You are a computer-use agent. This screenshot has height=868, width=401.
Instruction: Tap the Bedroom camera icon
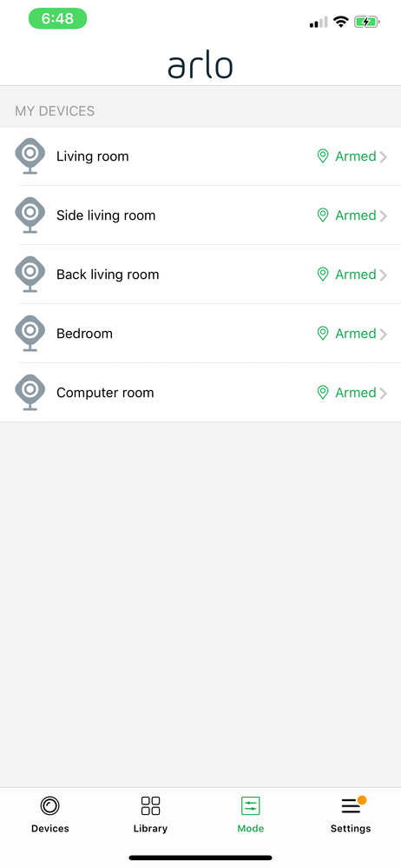(30, 334)
